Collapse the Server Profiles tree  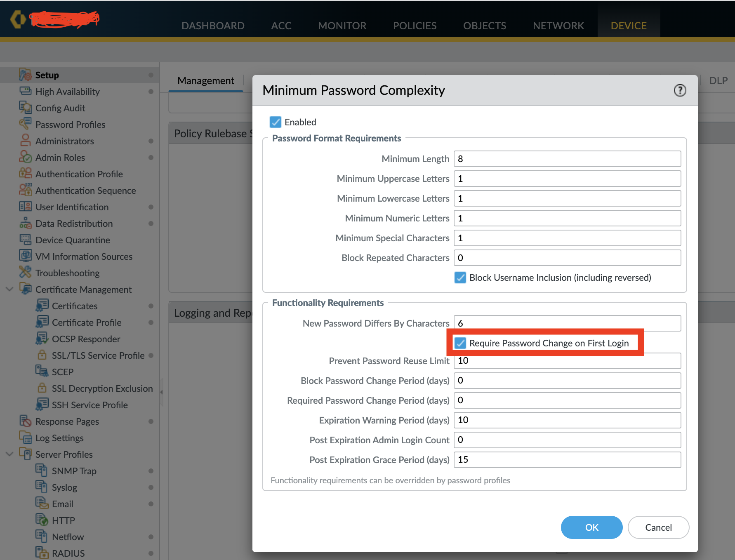click(9, 454)
